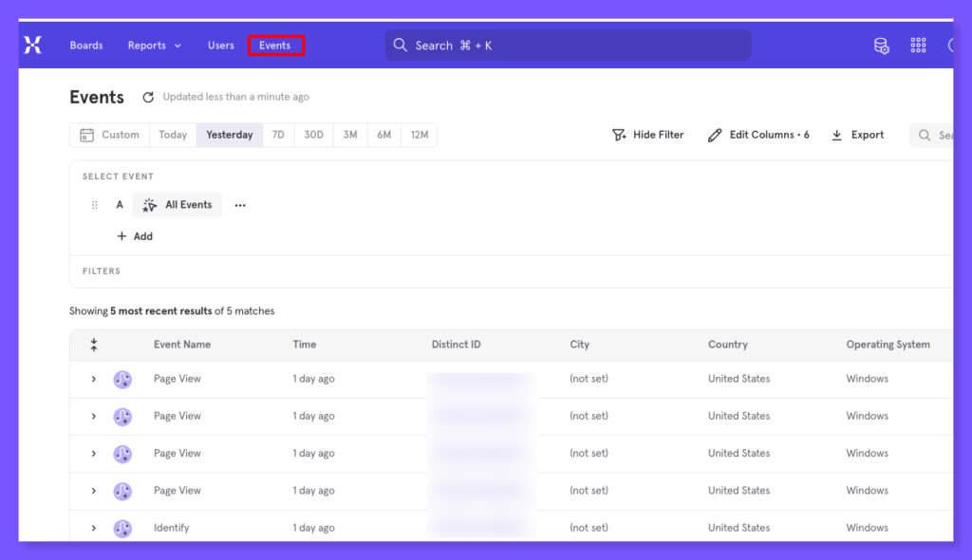
Task: Click the Search input field in header
Action: click(x=568, y=46)
